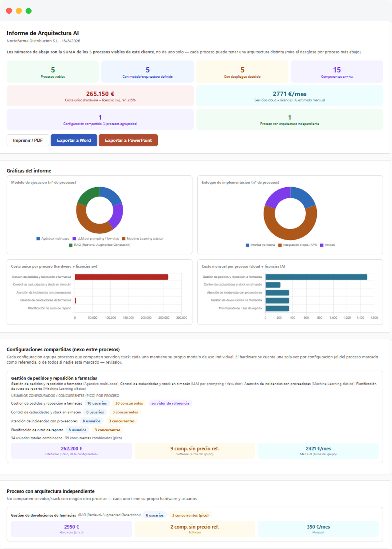Toggle the LLM por prompting / few-shot legend
The height and width of the screenshot is (549, 392).
pyautogui.click(x=96, y=238)
